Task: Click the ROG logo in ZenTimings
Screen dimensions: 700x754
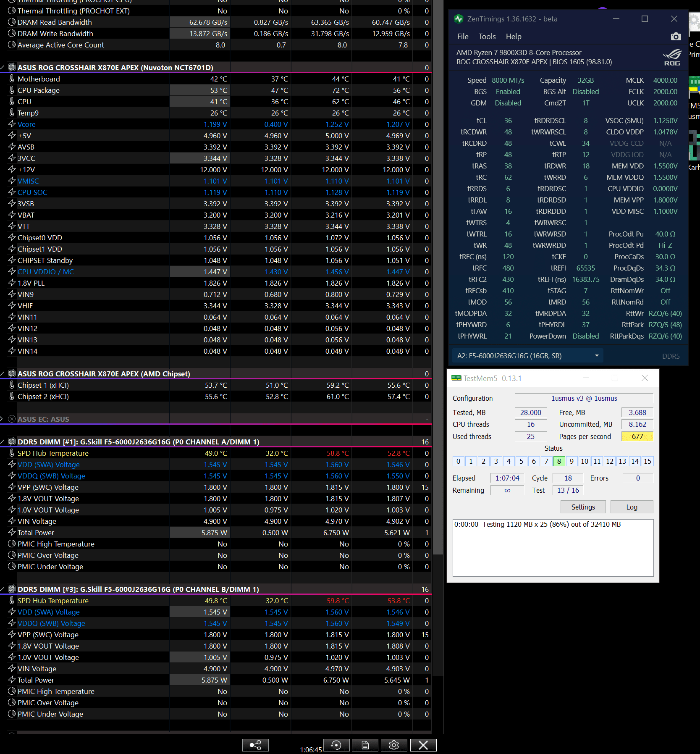Action: tap(672, 58)
